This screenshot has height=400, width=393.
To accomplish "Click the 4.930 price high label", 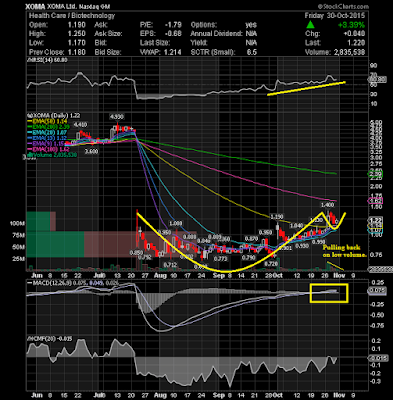I will click(x=118, y=117).
